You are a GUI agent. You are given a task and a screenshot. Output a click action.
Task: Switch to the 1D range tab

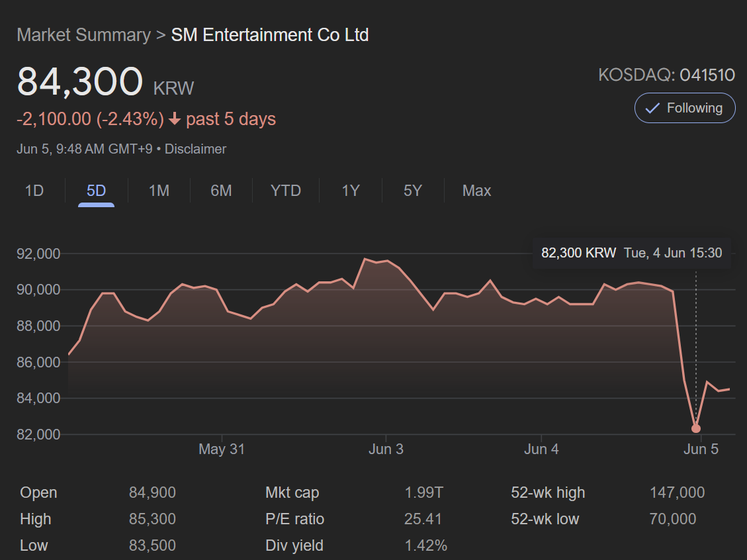pyautogui.click(x=34, y=191)
